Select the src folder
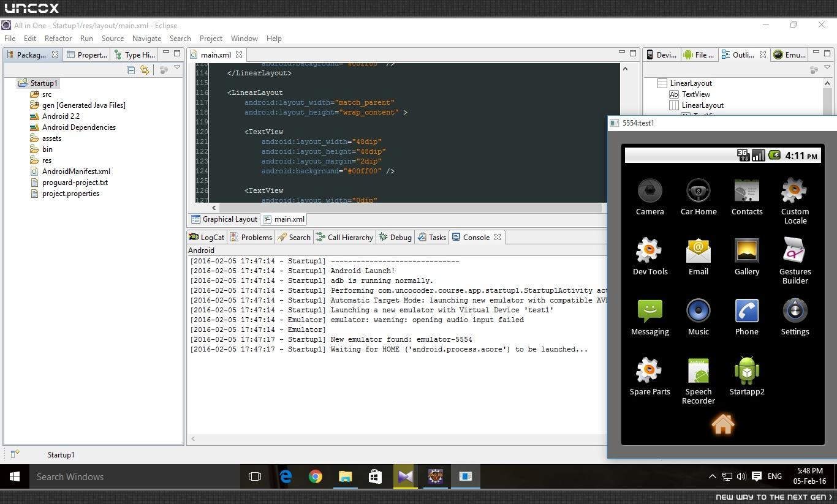Viewport: 837px width, 504px height. coord(47,94)
